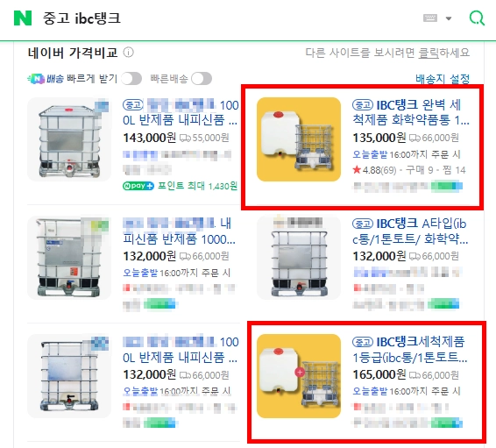Click the 중고 badge on IBC탱크 A타입
496x448 pixels.
tap(363, 224)
